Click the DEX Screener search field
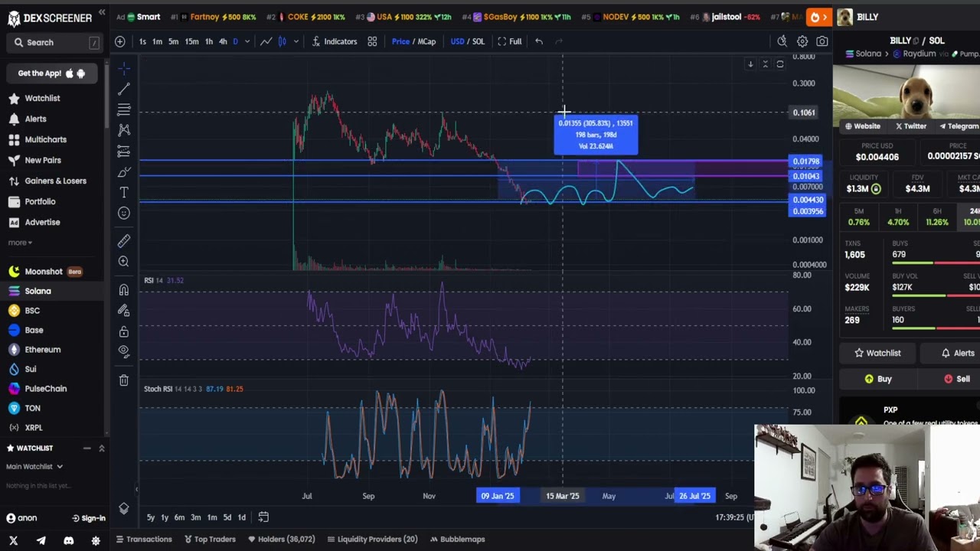 (55, 43)
